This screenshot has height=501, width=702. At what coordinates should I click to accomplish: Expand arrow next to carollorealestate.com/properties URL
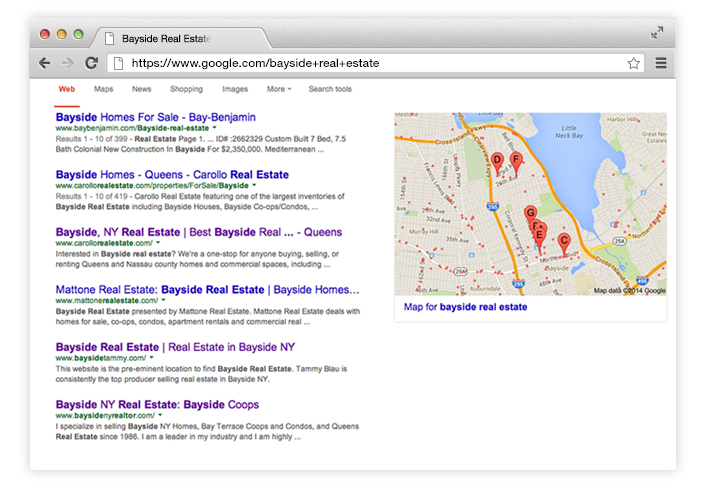coord(254,185)
